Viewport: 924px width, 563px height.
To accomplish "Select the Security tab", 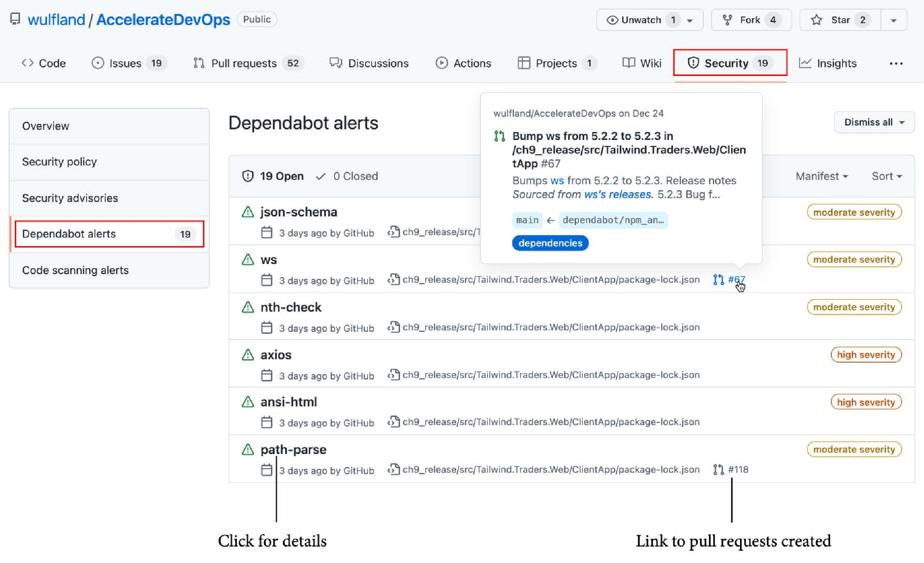I will click(730, 63).
